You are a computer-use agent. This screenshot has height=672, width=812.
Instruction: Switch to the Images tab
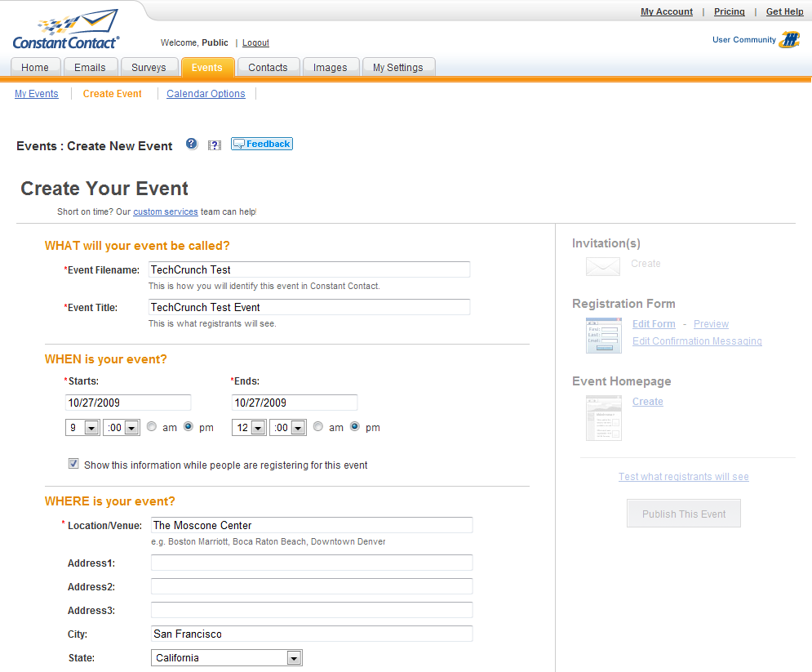pos(331,67)
